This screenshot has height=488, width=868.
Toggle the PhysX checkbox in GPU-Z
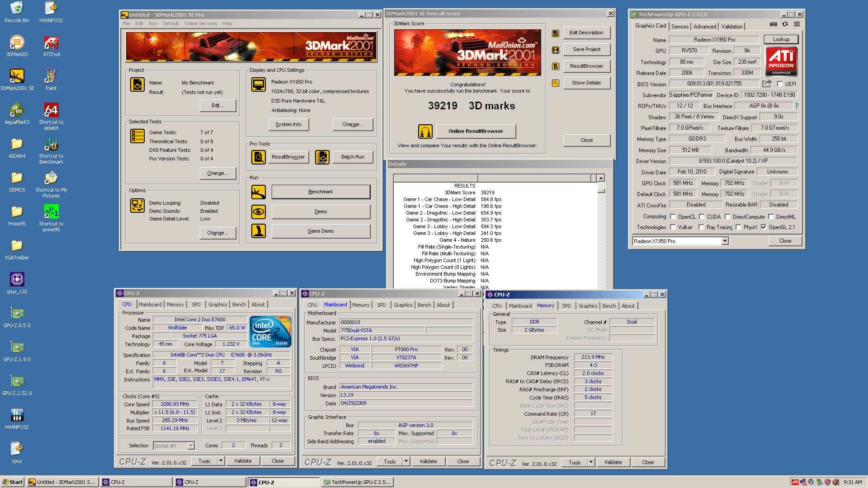pyautogui.click(x=738, y=227)
